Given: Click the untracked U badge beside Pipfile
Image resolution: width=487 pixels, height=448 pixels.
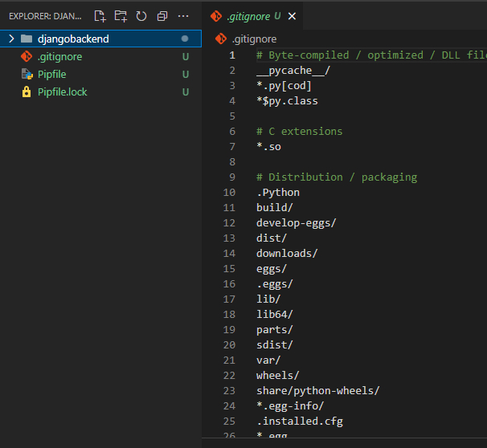Looking at the screenshot, I should pyautogui.click(x=186, y=75).
